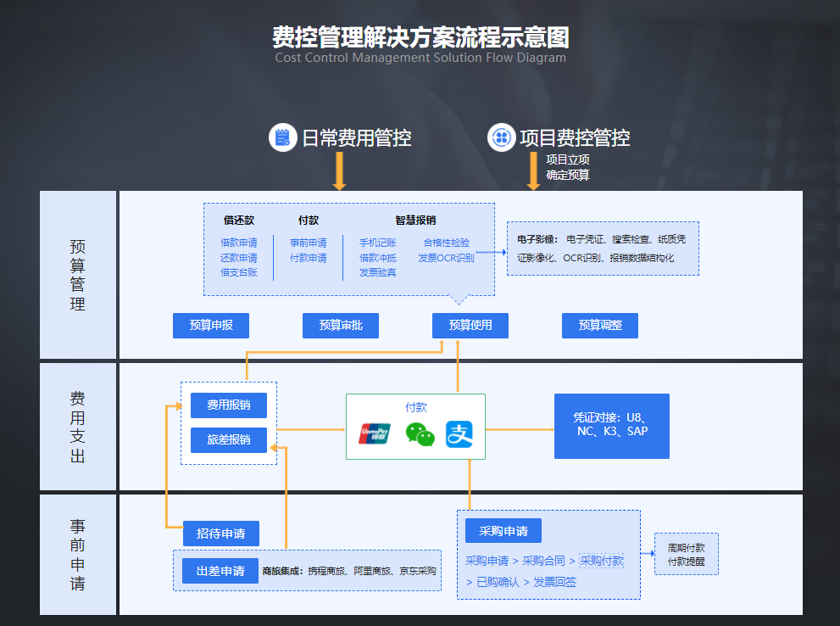Screen dimensions: 840x626
Task: Click the 还款申请 link
Action: pos(239,258)
